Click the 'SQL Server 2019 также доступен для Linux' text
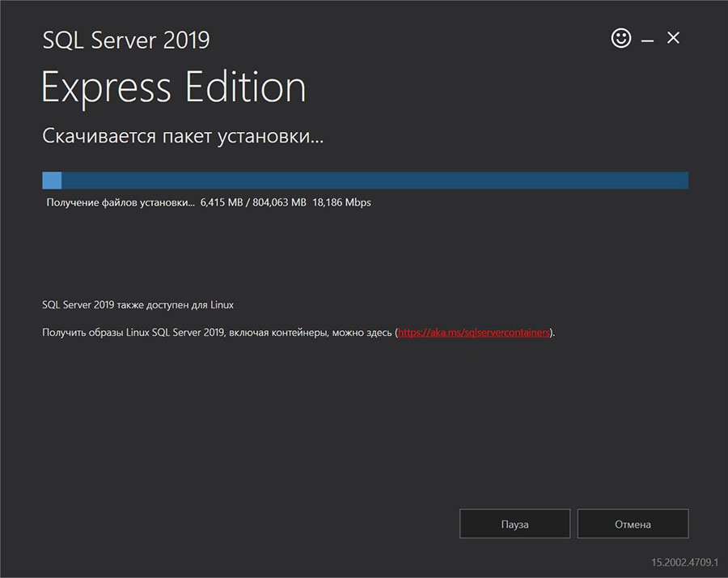The height and width of the screenshot is (578, 728). [x=138, y=305]
